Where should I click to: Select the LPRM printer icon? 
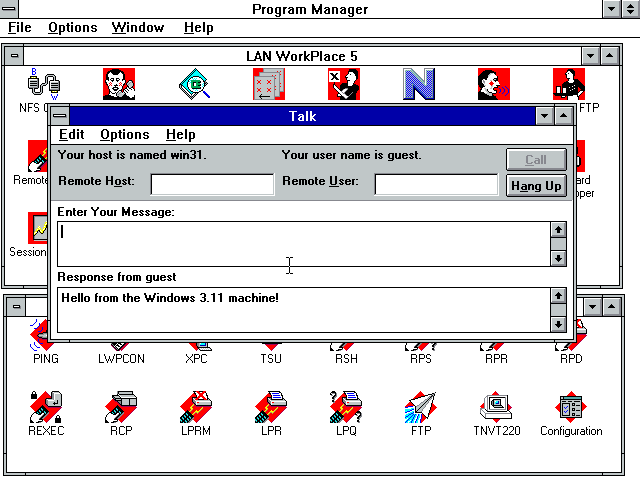196,407
